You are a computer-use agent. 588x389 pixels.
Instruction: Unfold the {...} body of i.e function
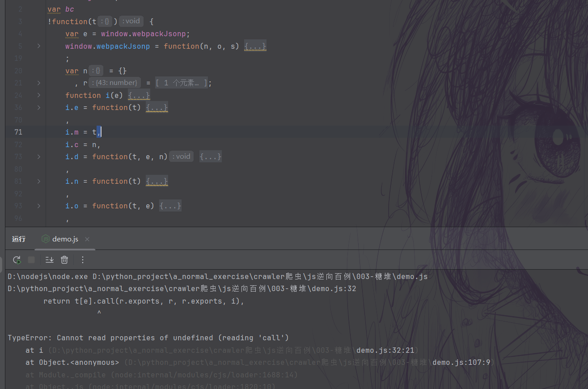[157, 107]
